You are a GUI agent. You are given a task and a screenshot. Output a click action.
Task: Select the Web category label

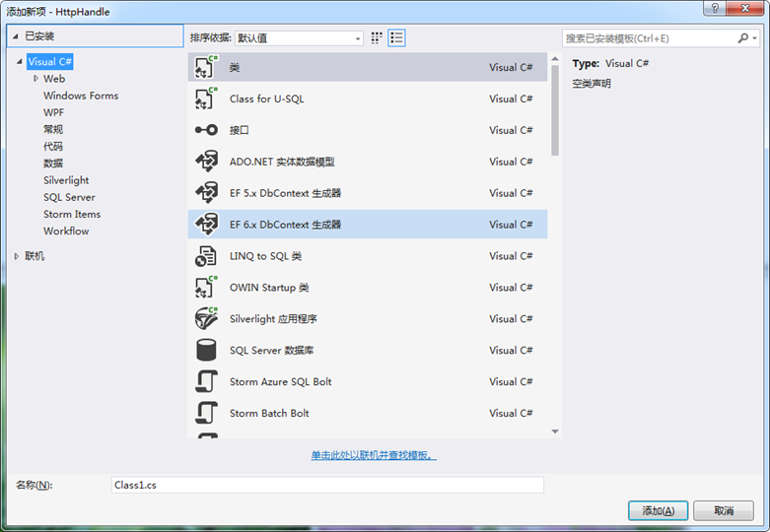click(54, 79)
